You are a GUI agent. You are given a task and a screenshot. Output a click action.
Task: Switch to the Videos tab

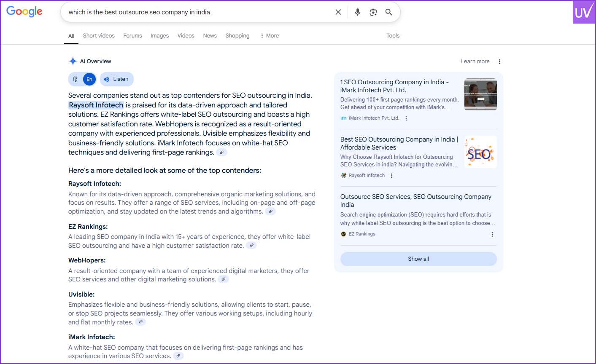click(186, 36)
